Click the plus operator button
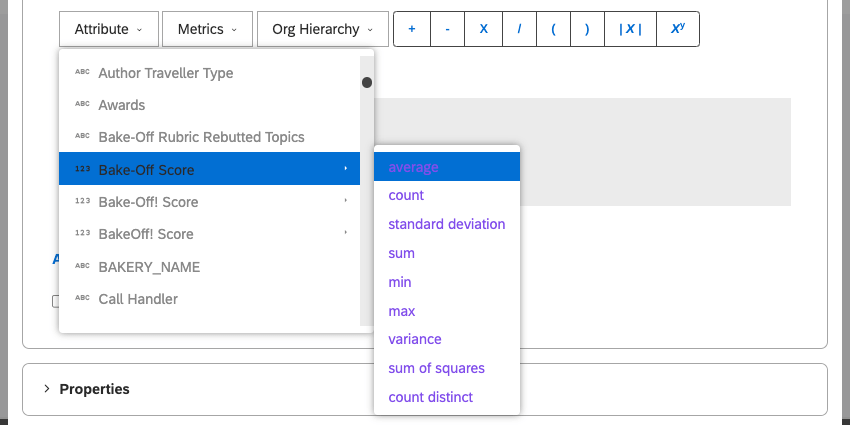 412,29
